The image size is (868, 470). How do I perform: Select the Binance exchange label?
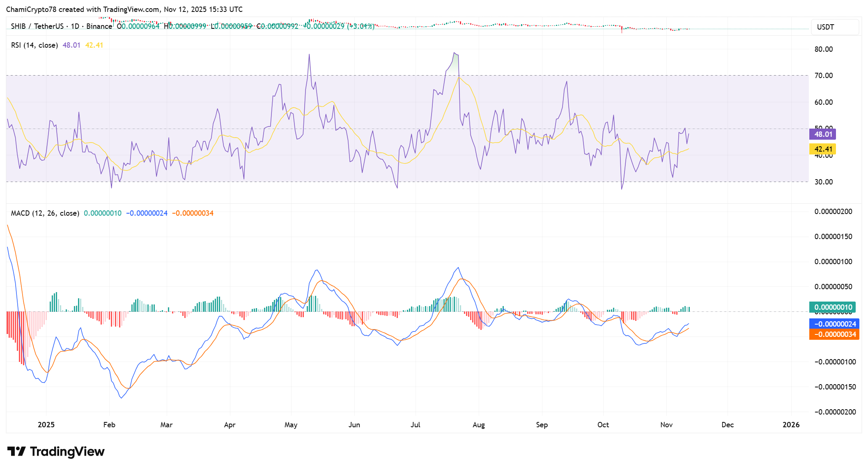pos(99,26)
